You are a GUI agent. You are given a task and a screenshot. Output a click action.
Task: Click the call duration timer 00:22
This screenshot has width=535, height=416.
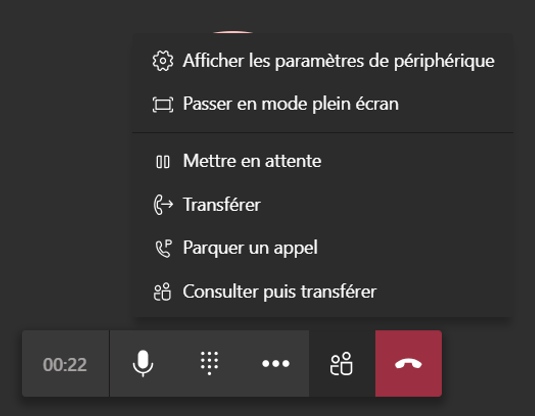pyautogui.click(x=65, y=364)
